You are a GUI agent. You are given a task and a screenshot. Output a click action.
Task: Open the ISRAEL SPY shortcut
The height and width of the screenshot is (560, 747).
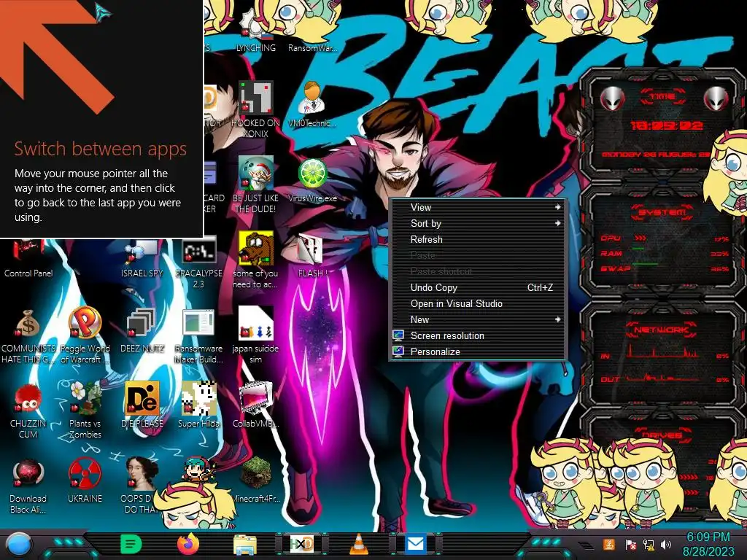pos(142,258)
